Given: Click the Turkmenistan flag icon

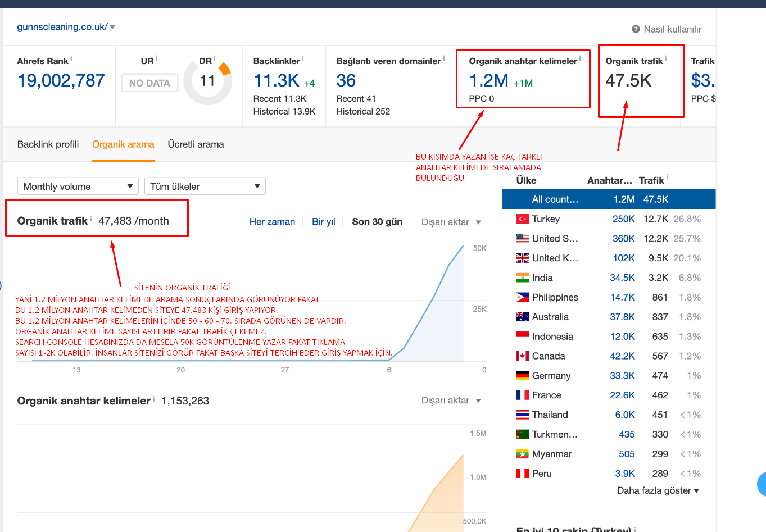Looking at the screenshot, I should 523,434.
